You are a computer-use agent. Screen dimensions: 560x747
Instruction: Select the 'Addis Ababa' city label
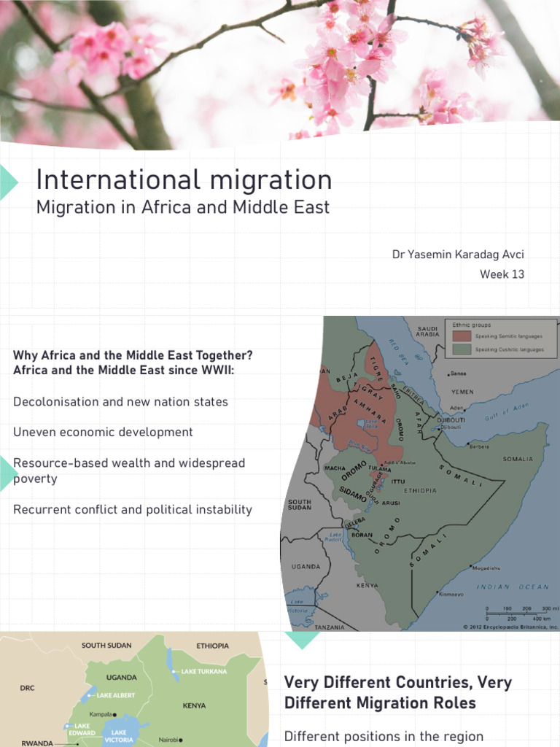[399, 462]
